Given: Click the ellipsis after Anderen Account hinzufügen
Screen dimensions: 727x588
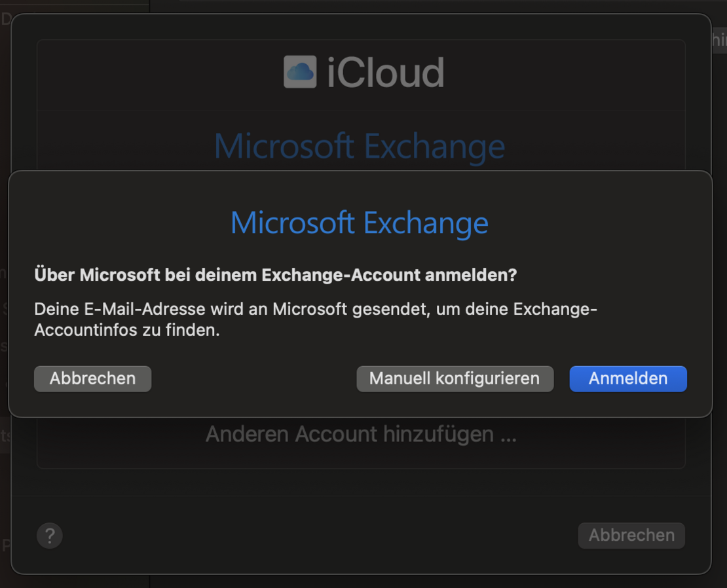Looking at the screenshot, I should [509, 435].
